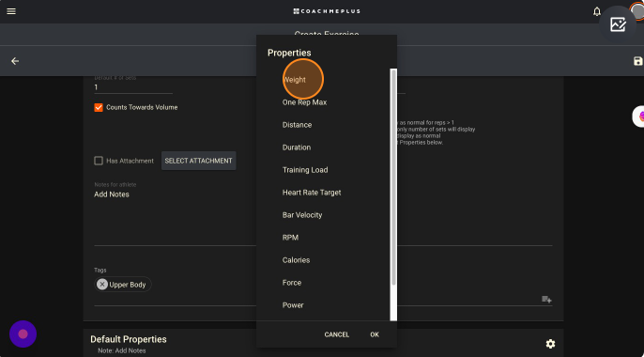644x357 pixels.
Task: Click the purple record circle button
Action: pos(23,334)
